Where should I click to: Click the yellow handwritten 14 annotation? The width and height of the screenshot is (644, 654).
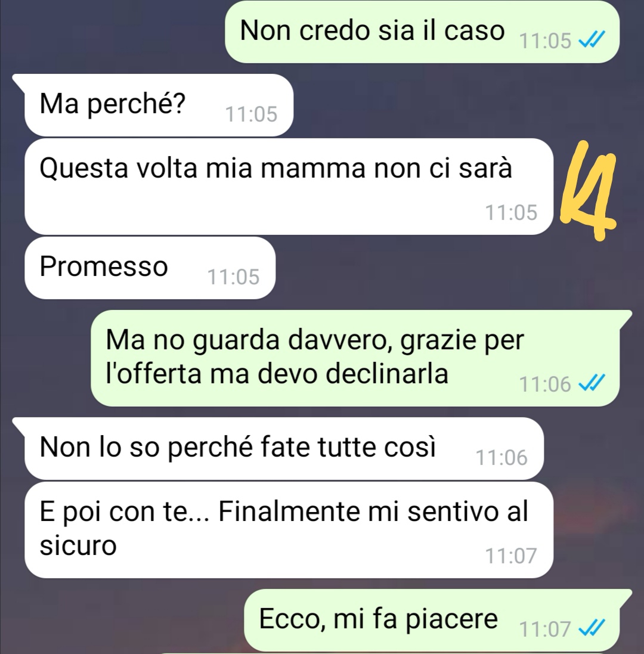point(588,190)
